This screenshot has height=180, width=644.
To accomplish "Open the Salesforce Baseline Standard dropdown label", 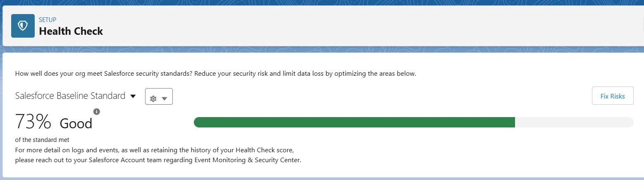I will click(70, 96).
